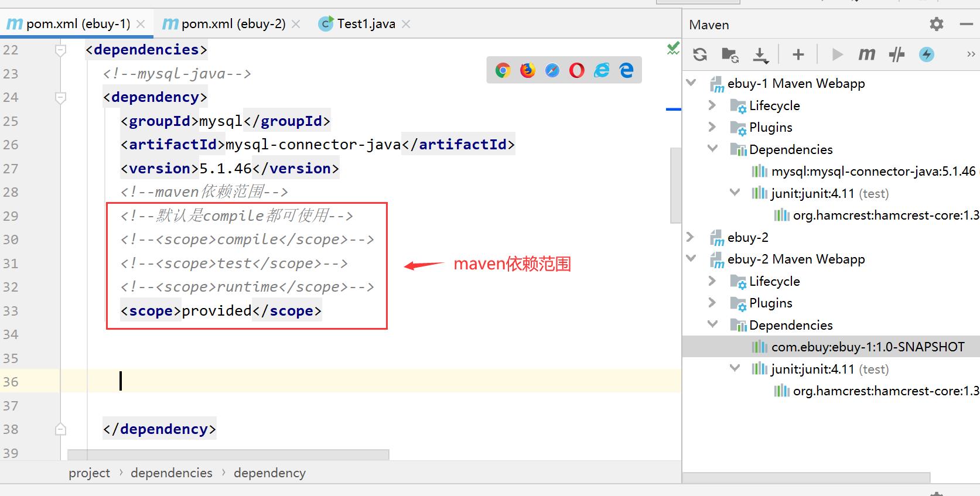This screenshot has width=980, height=496.
Task: Click fold end marker at line 38
Action: click(60, 429)
